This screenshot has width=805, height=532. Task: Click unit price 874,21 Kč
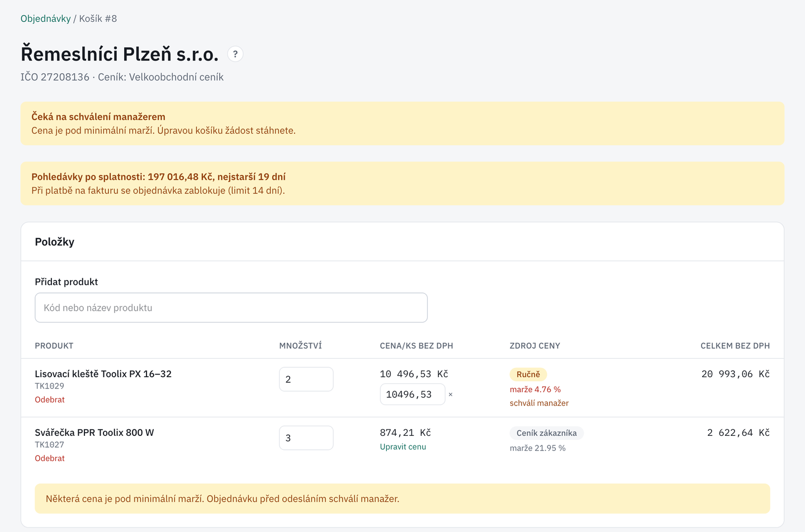[405, 433]
